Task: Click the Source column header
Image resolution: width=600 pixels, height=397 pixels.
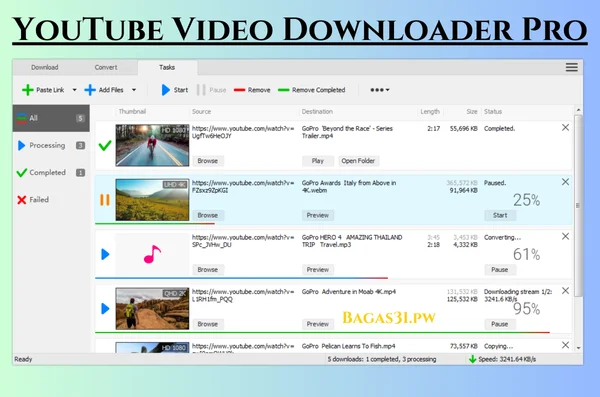Action: tap(202, 111)
